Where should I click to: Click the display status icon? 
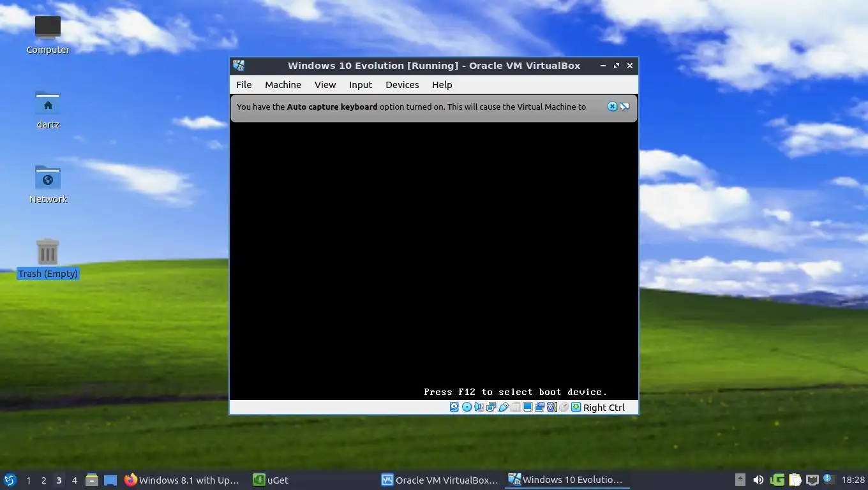tap(527, 407)
